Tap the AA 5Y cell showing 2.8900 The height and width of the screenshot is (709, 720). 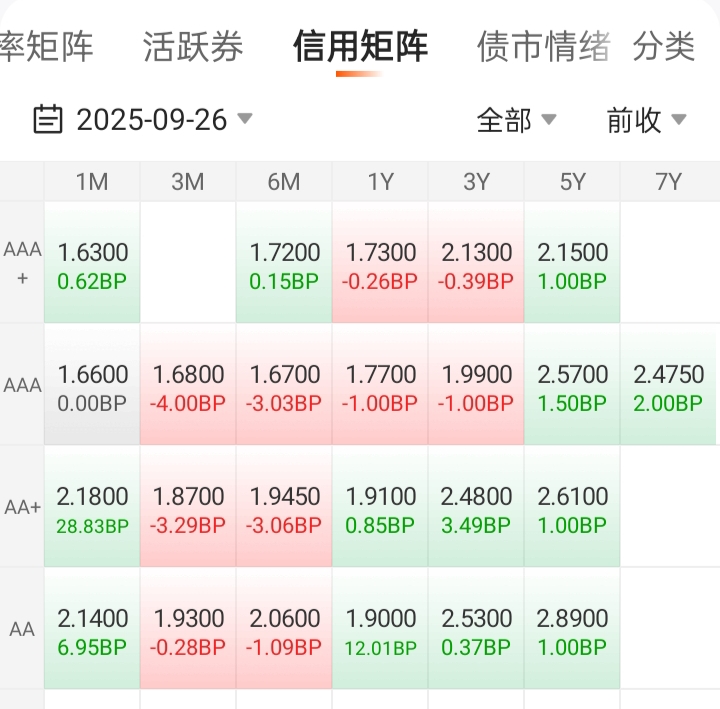(x=572, y=630)
